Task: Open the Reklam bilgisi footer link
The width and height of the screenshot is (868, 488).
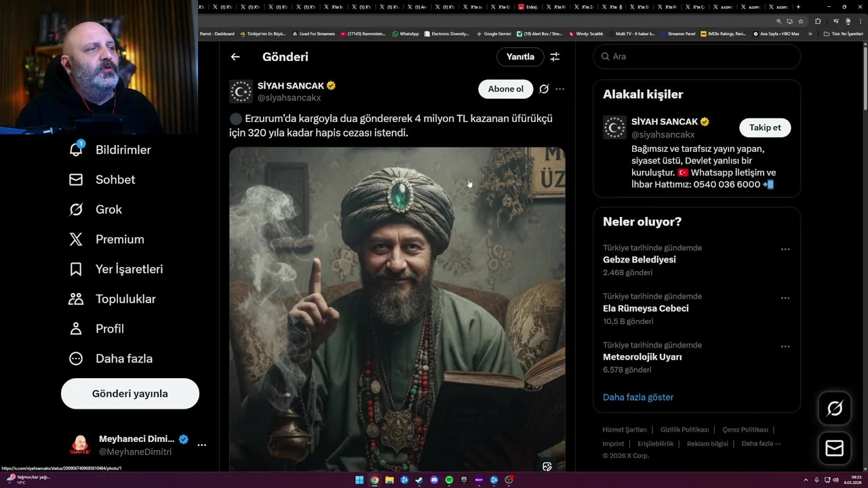Action: tap(707, 444)
